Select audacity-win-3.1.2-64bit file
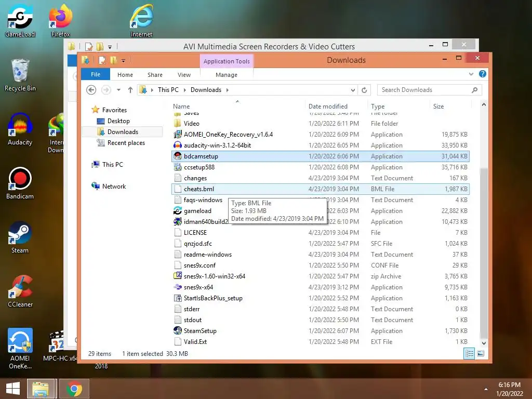 tap(320, 145)
